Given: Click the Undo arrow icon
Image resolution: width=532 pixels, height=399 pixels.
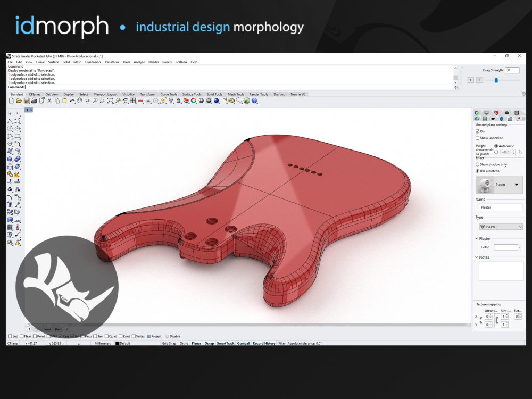Looking at the screenshot, I should [72, 101].
